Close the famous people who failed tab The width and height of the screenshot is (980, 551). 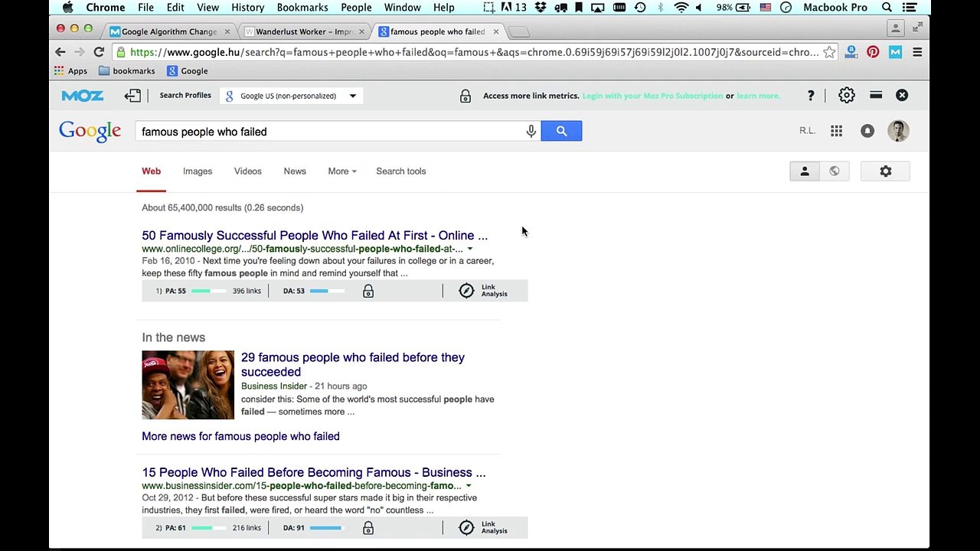click(496, 31)
